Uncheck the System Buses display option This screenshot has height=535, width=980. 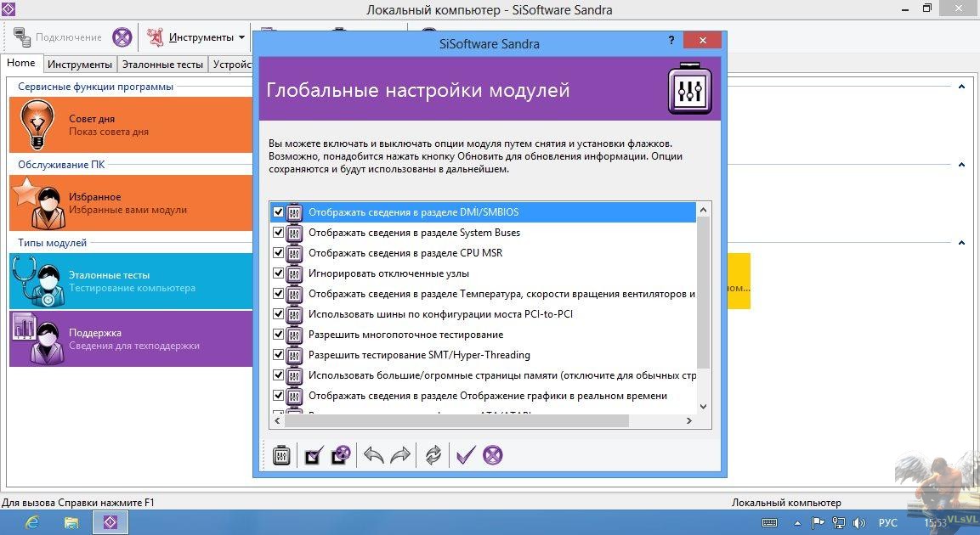tap(278, 232)
